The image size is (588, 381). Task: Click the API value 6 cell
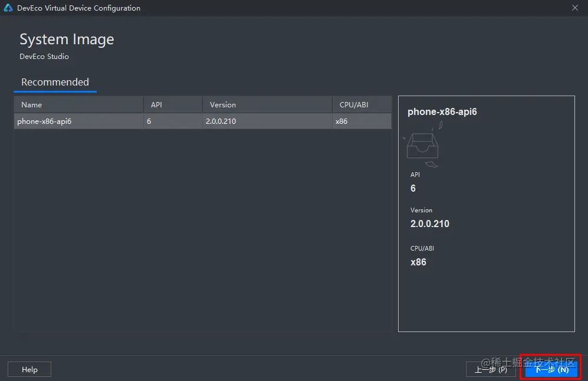(173, 121)
